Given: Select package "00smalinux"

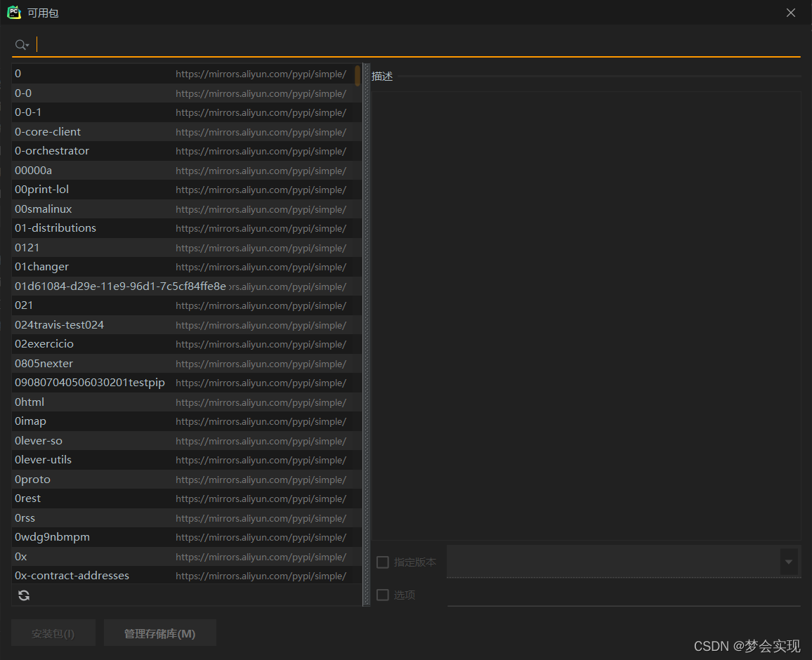Looking at the screenshot, I should pyautogui.click(x=186, y=209).
